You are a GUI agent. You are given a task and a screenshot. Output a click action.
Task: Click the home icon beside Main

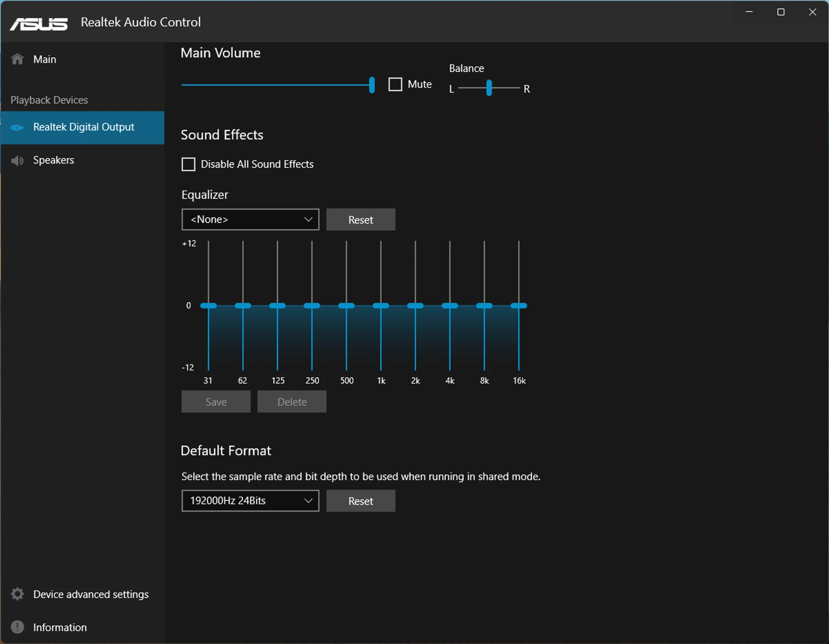[17, 59]
